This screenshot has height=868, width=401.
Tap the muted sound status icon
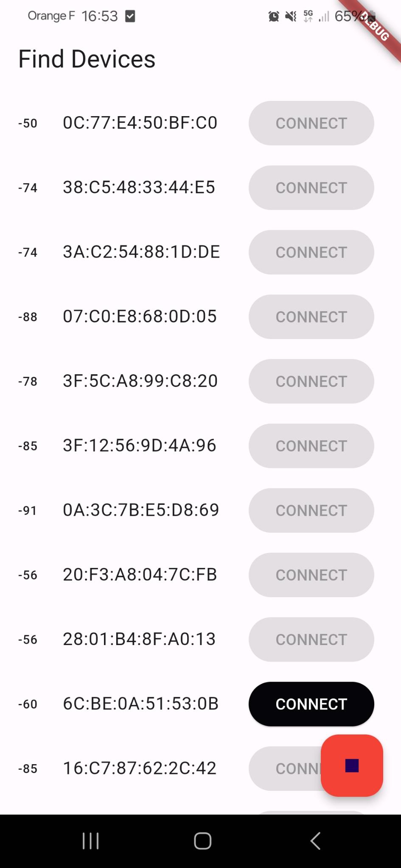[291, 17]
